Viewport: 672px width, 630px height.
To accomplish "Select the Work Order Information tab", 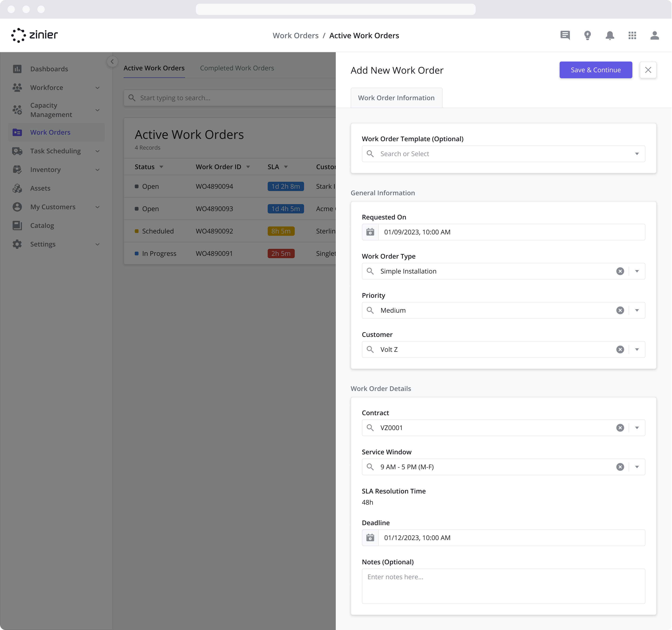I will (x=396, y=98).
